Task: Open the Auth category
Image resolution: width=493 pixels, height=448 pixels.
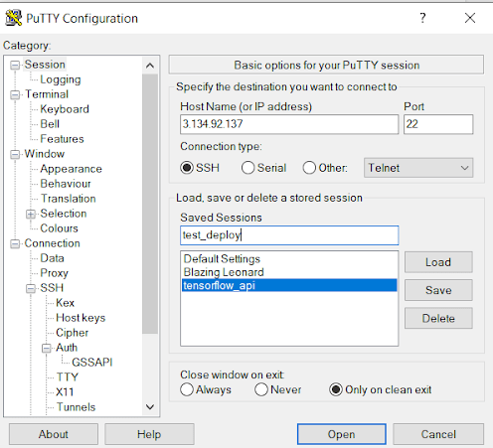Action: (67, 348)
